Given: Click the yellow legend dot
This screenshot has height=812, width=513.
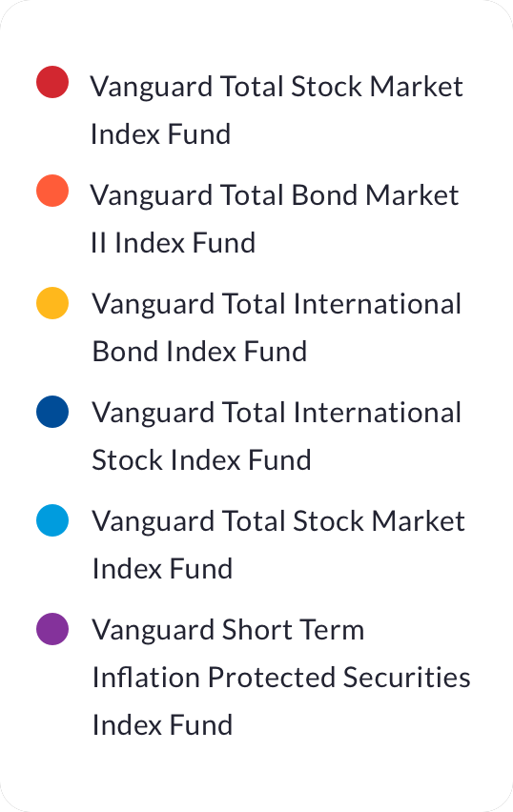Looking at the screenshot, I should tap(52, 303).
